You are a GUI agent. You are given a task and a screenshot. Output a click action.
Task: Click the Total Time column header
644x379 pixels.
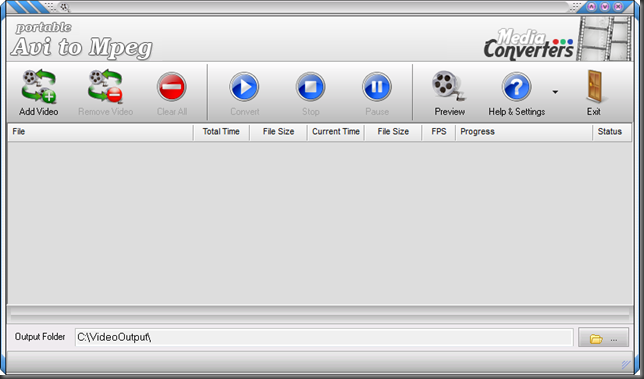221,132
